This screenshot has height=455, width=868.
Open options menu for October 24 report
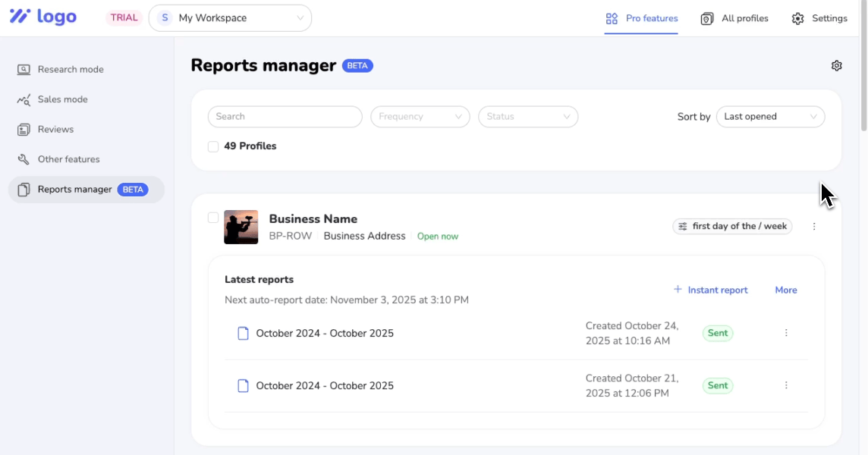(x=786, y=333)
